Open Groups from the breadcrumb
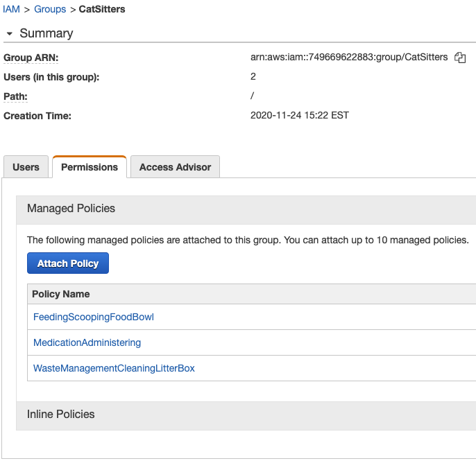476x461 pixels. (50, 9)
